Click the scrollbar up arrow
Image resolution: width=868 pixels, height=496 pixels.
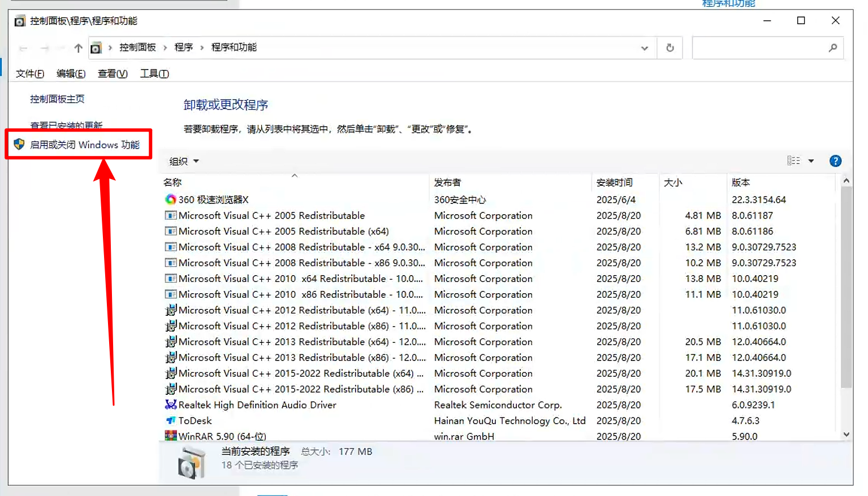tap(846, 181)
